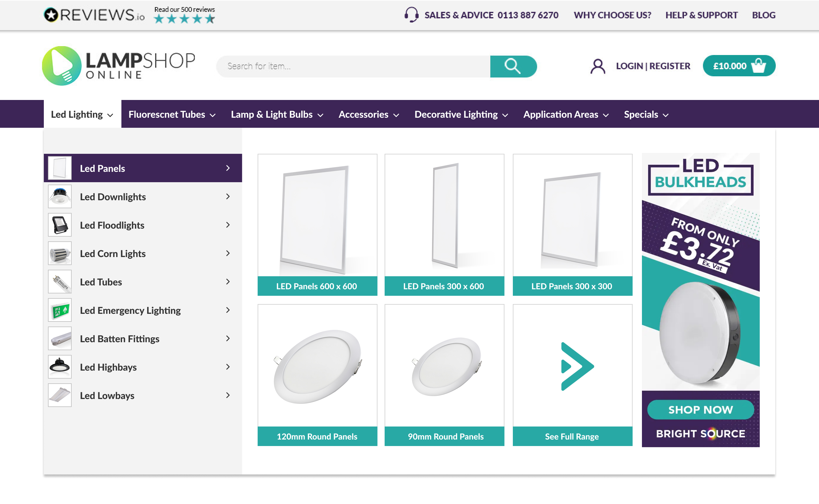The height and width of the screenshot is (504, 819).
Task: Click the five-star reviews rating
Action: 184,19
